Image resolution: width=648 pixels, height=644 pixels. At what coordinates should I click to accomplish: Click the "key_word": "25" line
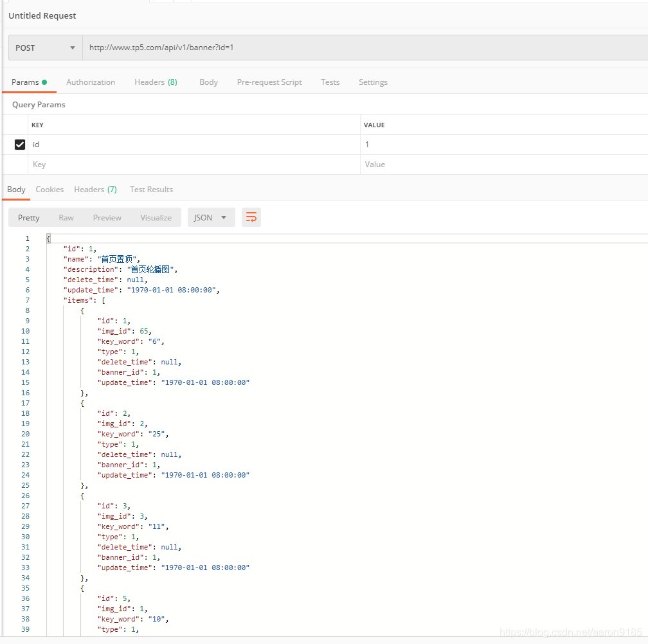click(133, 434)
